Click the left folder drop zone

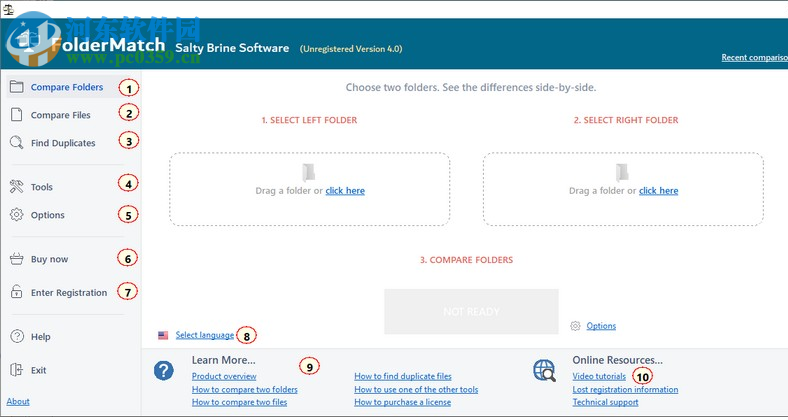click(x=310, y=189)
